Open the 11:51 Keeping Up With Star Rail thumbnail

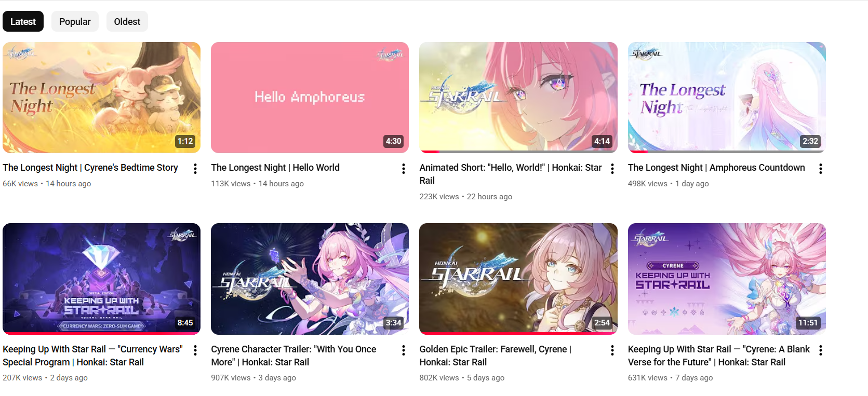click(x=727, y=279)
